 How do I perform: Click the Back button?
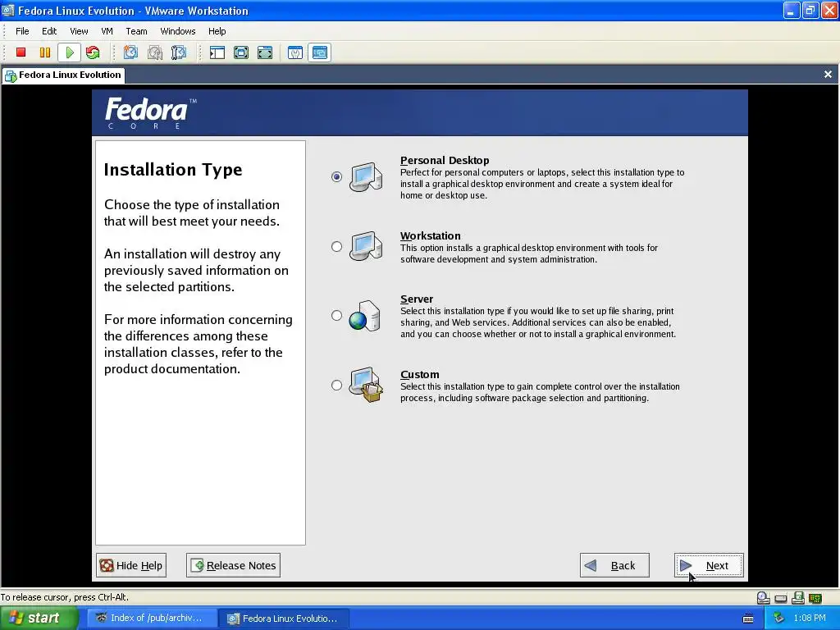pyautogui.click(x=614, y=565)
